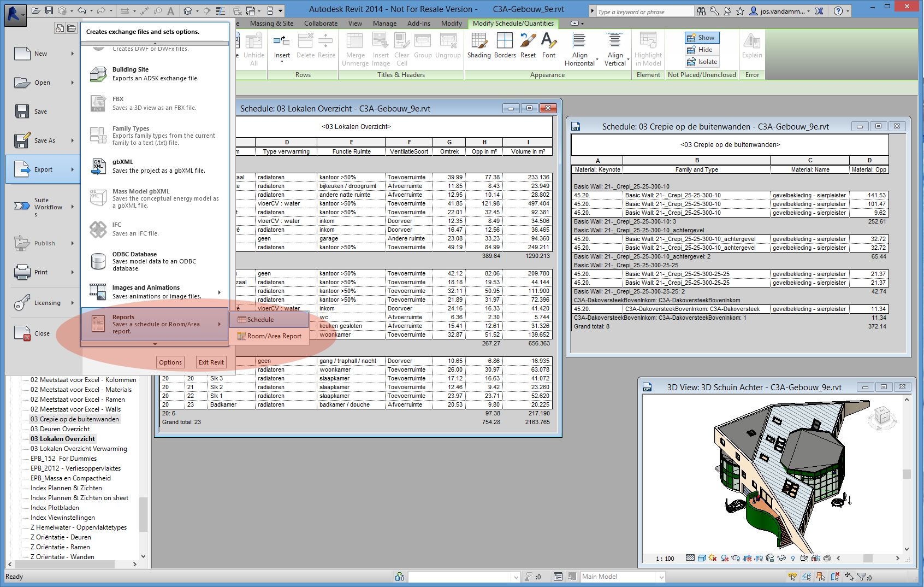The image size is (924, 587).
Task: Toggle Select Underlay Elements in status bar
Action: point(807,577)
